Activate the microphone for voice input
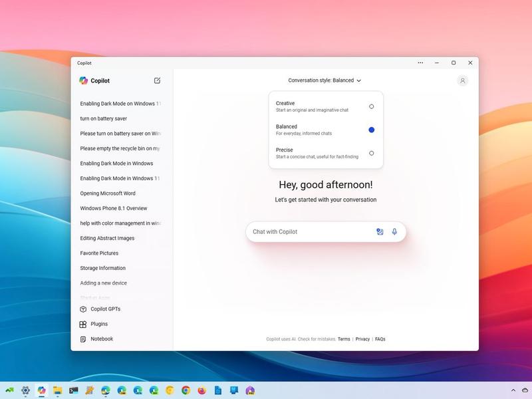Image resolution: width=532 pixels, height=399 pixels. click(x=394, y=231)
